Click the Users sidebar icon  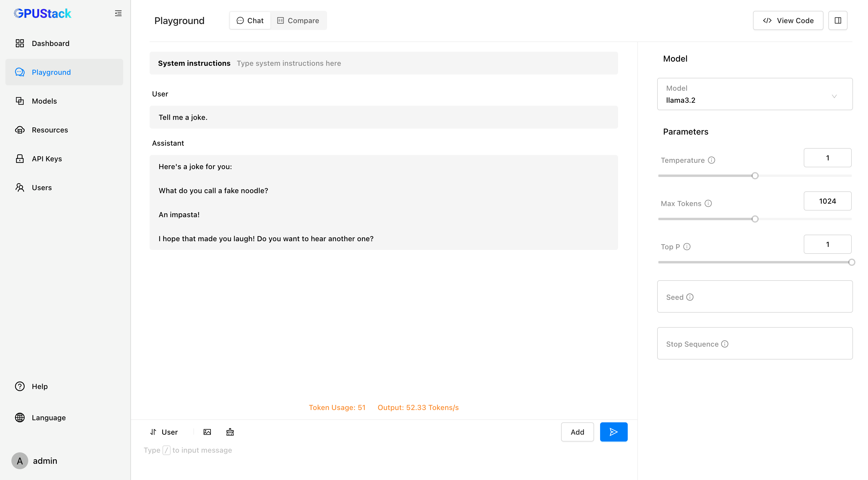[20, 187]
